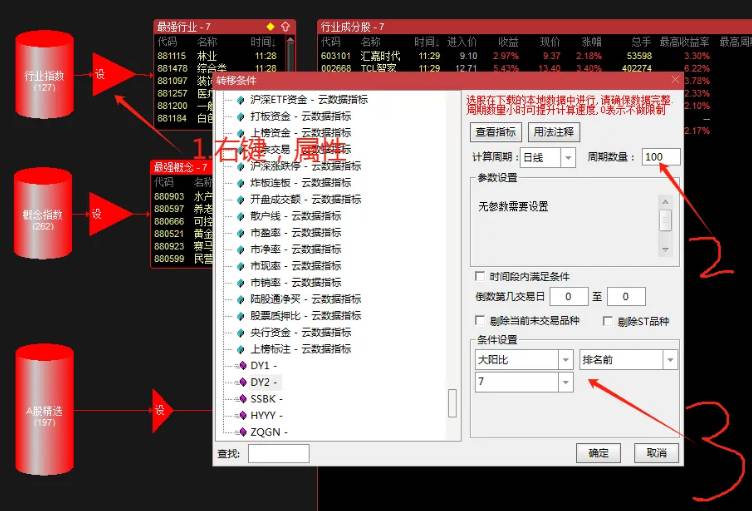Click the 用法注释 button
The width and height of the screenshot is (752, 511).
554,132
